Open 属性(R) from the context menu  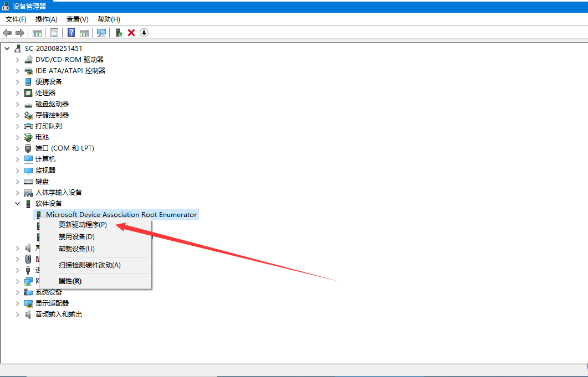[x=70, y=281]
